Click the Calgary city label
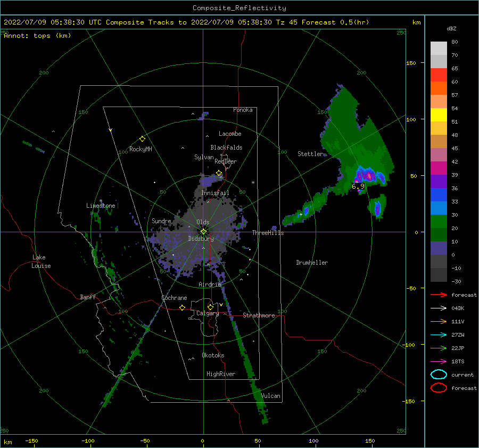Image resolution: width=479 pixels, height=448 pixels. (208, 313)
